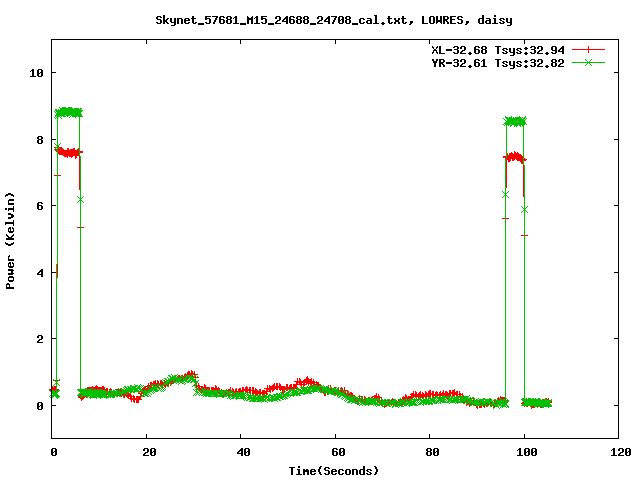Click y-axis tick label '6'
This screenshot has height=480, width=640.
point(40,206)
